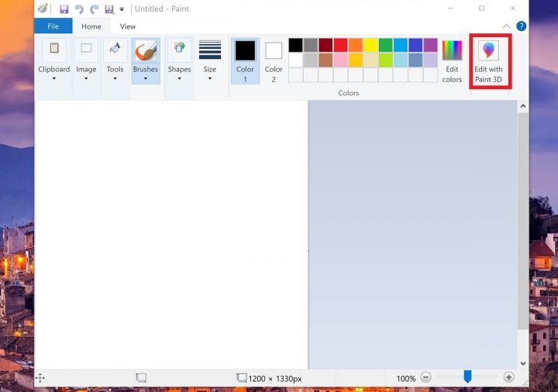Click the Redo arrow icon
The image size is (558, 392).
pyautogui.click(x=94, y=9)
